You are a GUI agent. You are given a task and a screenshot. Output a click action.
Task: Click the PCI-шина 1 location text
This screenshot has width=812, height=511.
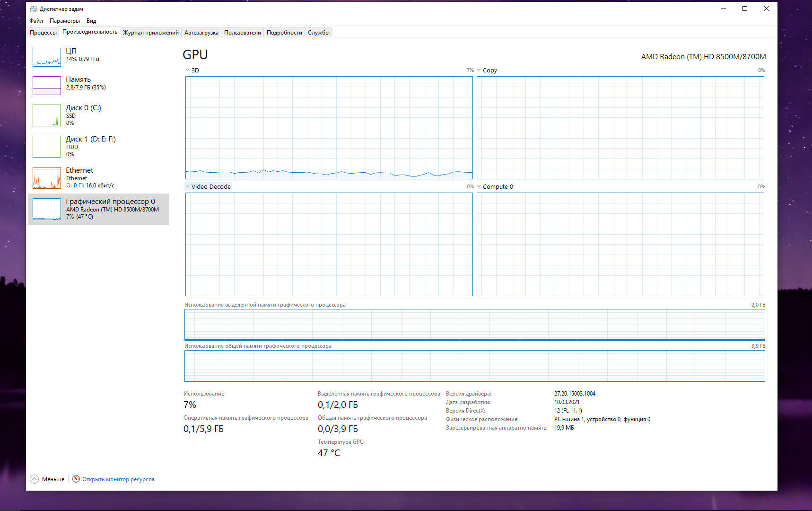click(602, 419)
